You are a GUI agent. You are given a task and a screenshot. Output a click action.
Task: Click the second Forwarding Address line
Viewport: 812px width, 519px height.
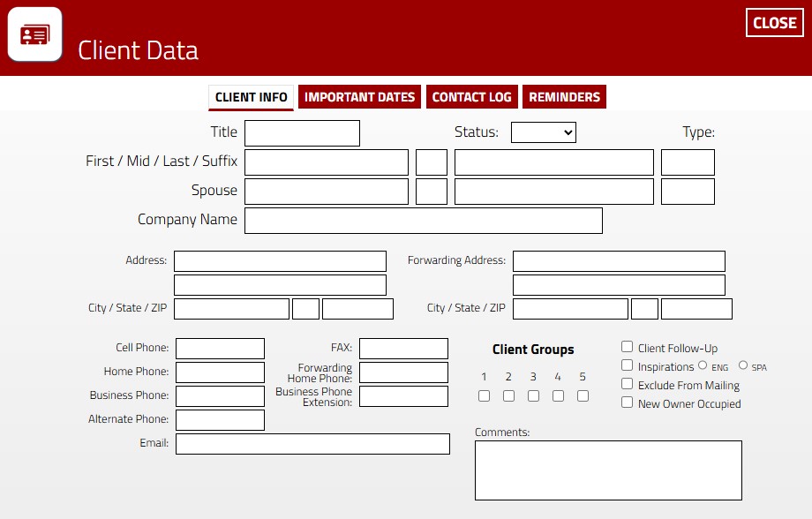pyautogui.click(x=619, y=285)
